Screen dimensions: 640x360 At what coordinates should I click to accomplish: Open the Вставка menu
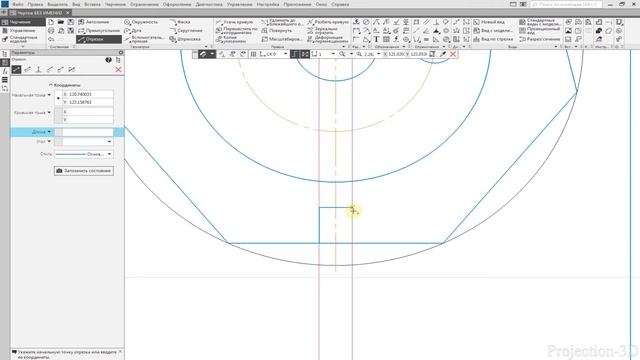93,4
